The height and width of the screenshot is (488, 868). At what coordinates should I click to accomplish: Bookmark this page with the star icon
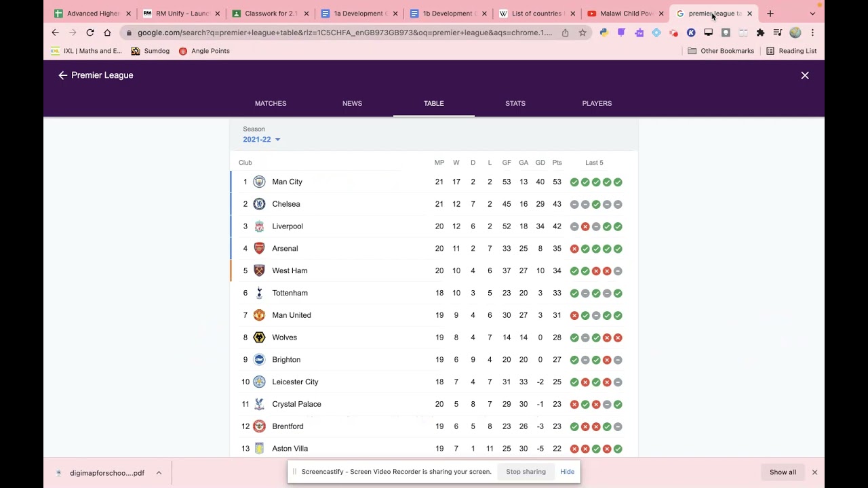pos(583,33)
